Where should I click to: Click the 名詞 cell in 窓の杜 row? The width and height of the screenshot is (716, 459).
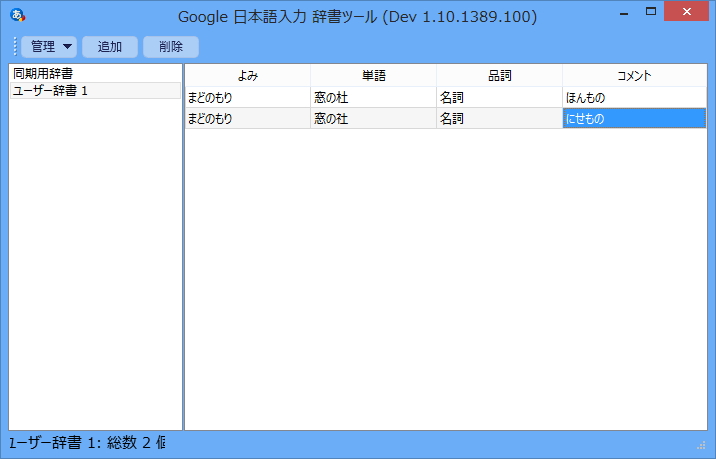(500, 97)
